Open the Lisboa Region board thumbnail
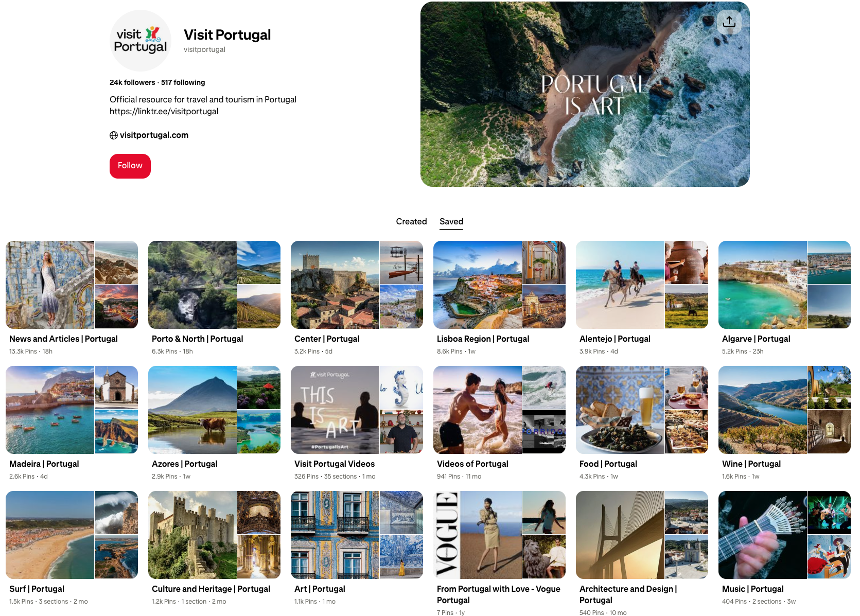This screenshot has height=616, width=860. pos(499,285)
